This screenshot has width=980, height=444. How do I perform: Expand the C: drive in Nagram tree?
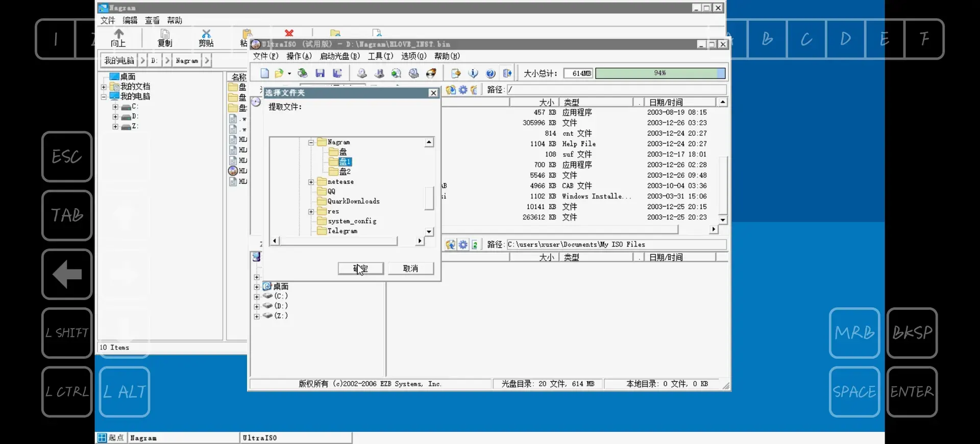[115, 107]
